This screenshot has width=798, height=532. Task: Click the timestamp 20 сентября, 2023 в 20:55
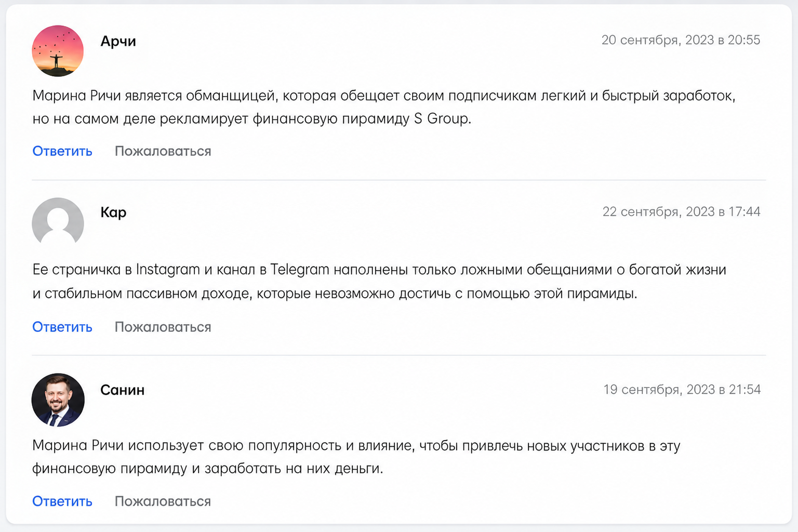[x=681, y=40]
